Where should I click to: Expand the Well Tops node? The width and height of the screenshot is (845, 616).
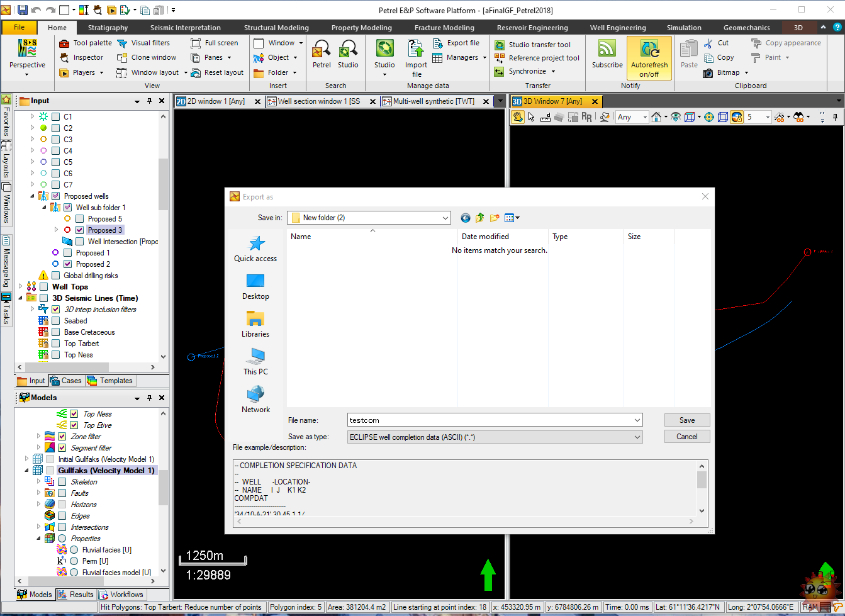[x=20, y=287]
